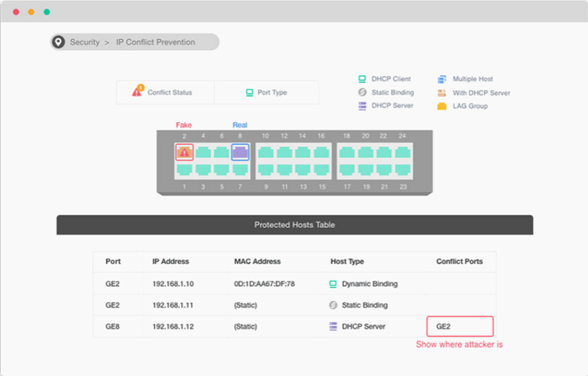Image resolution: width=588 pixels, height=376 pixels.
Task: Select switch port 1
Action: [x=184, y=170]
